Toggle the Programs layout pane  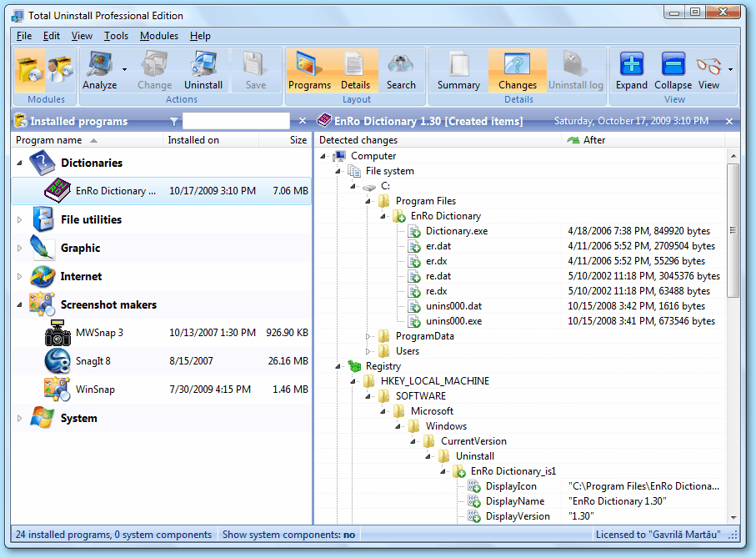coord(309,70)
